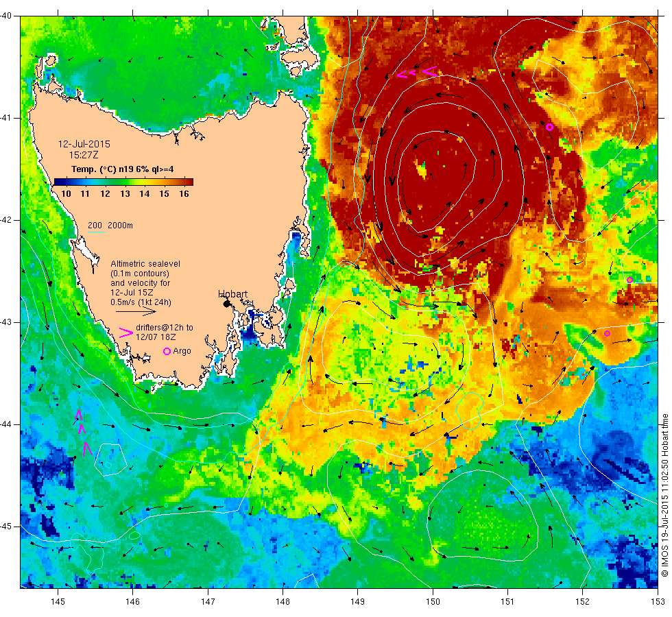Select the Argo float marker near 42.6°S 152.6°E
This screenshot has height=617, width=672.
(x=629, y=280)
